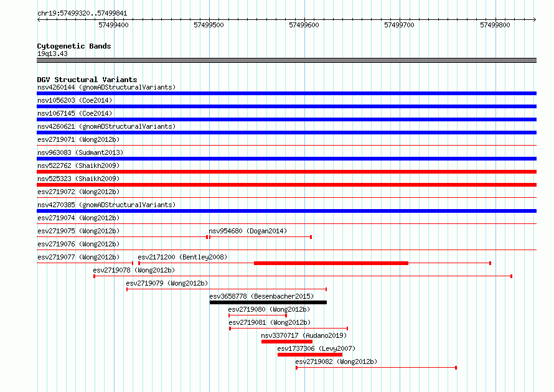Click the blue bar under nsv4270385
Image resolution: width=554 pixels, height=392 pixels.
coord(286,211)
